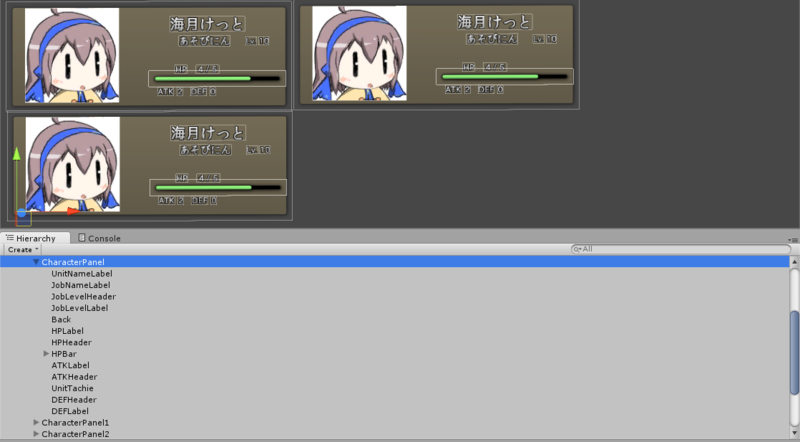Select UnitNameLabel in the hierarchy

82,274
